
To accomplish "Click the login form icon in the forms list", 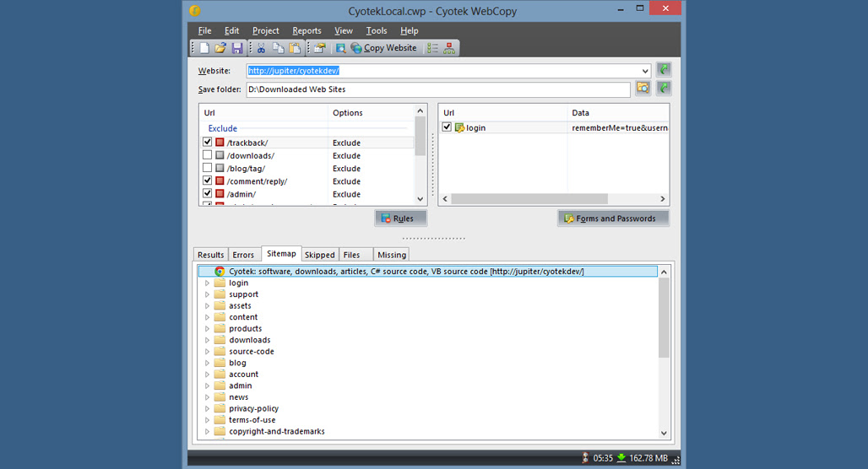I will (x=459, y=127).
